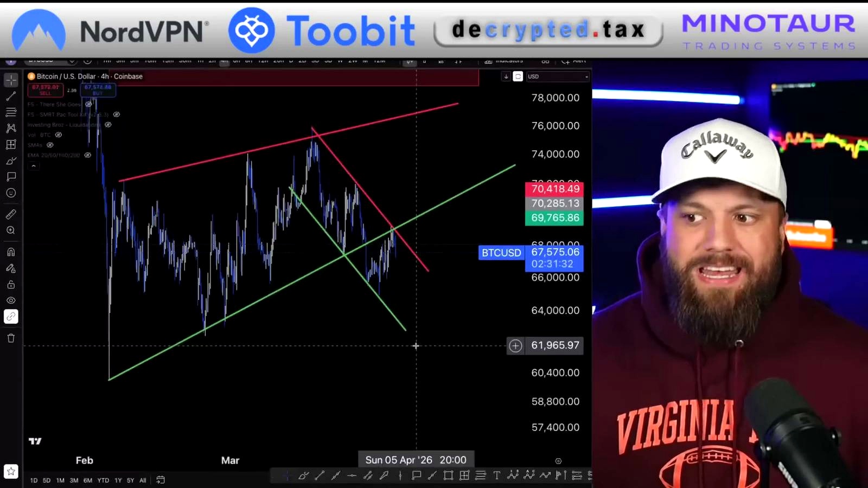Screen dimensions: 868x488
Task: Click the green 69,765.86 price label
Action: click(554, 218)
